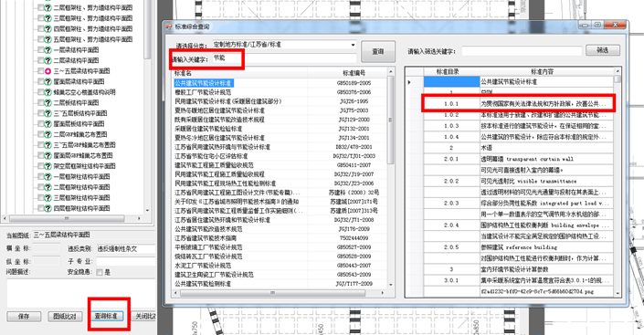Open the 请选择分类 category dropdown
This screenshot has height=335, width=644.
click(285, 45)
